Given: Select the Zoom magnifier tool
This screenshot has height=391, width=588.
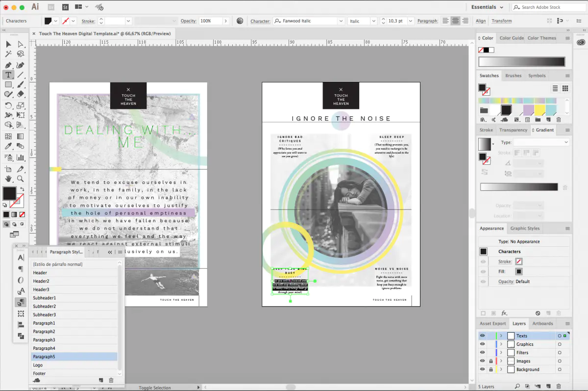Looking at the screenshot, I should coord(21,179).
